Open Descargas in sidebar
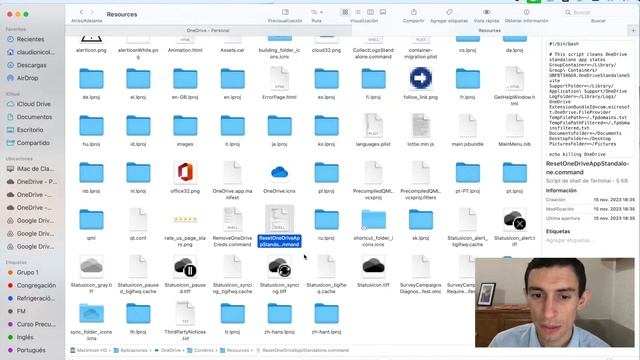The image size is (640, 360). click(31, 65)
